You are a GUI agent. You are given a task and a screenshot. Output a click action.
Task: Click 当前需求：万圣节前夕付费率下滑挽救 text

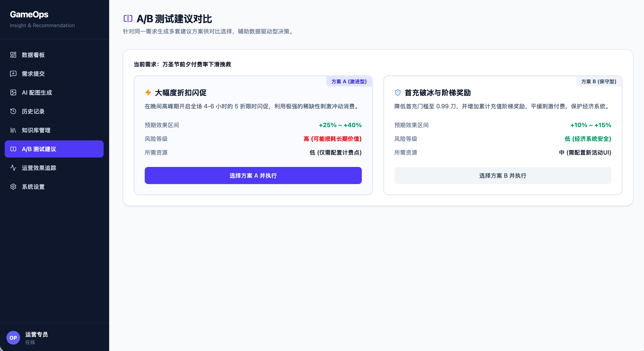pos(182,64)
